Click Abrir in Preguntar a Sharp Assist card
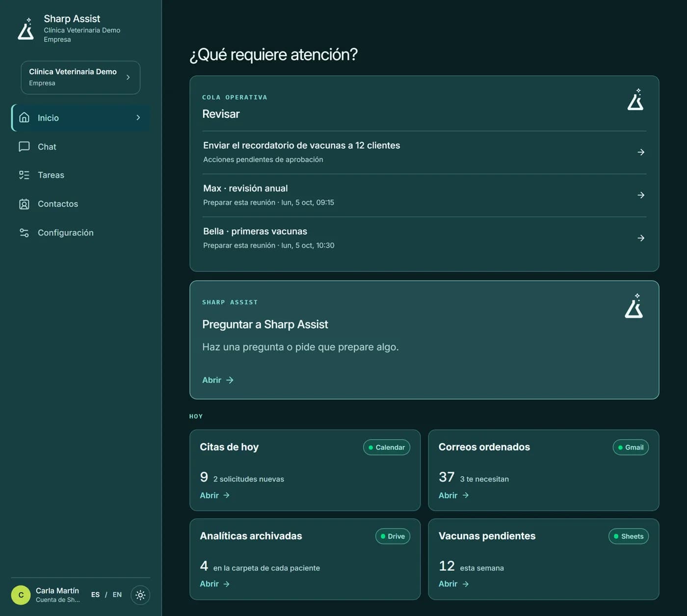 (x=218, y=380)
